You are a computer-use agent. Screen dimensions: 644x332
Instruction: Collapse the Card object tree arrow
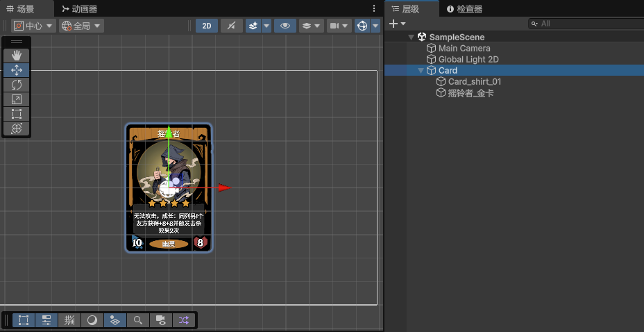click(x=421, y=71)
